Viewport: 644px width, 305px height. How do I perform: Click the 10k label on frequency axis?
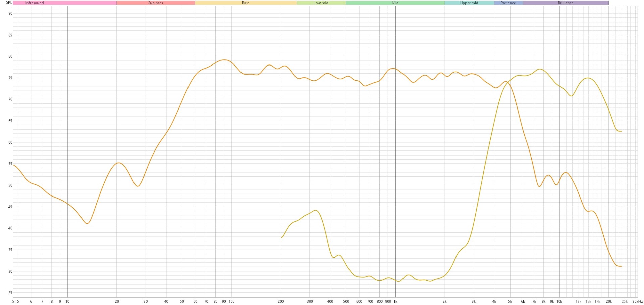coord(559,301)
